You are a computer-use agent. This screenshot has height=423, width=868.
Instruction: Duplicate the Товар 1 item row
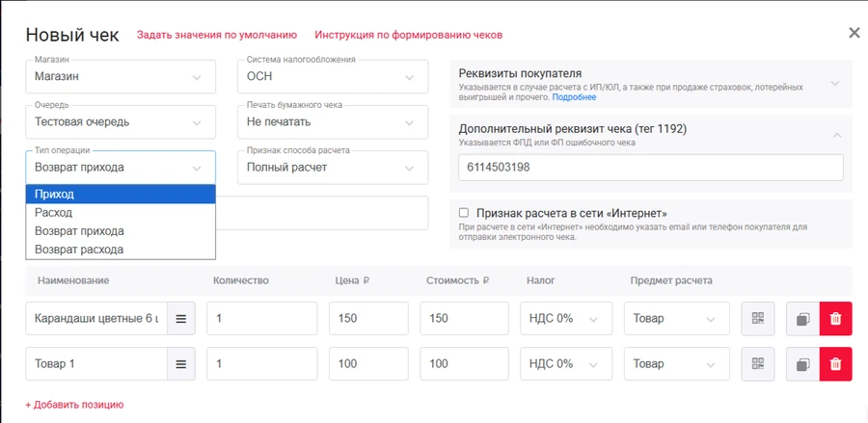[802, 364]
